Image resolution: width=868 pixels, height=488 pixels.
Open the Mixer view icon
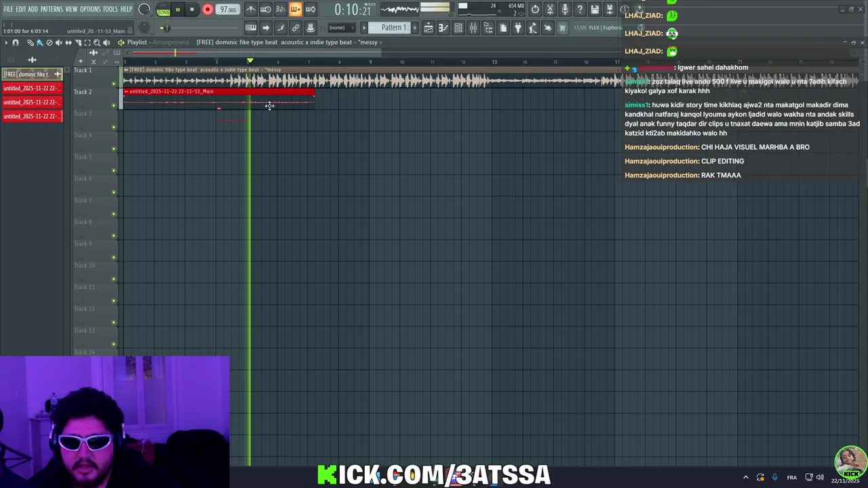coord(473,28)
